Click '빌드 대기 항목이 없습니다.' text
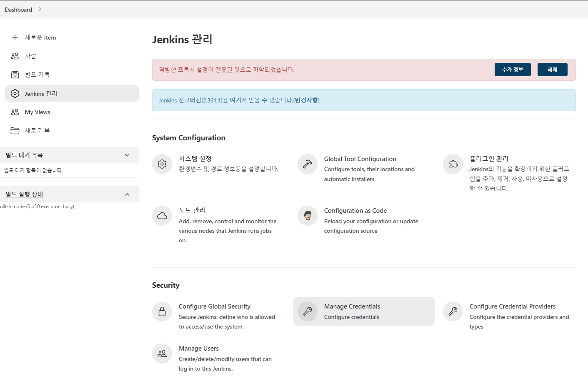 pyautogui.click(x=34, y=170)
